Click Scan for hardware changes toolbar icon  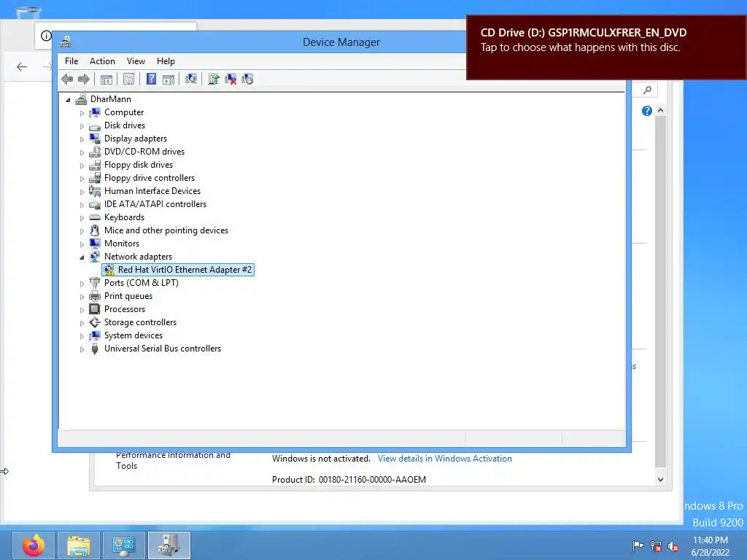click(x=191, y=79)
